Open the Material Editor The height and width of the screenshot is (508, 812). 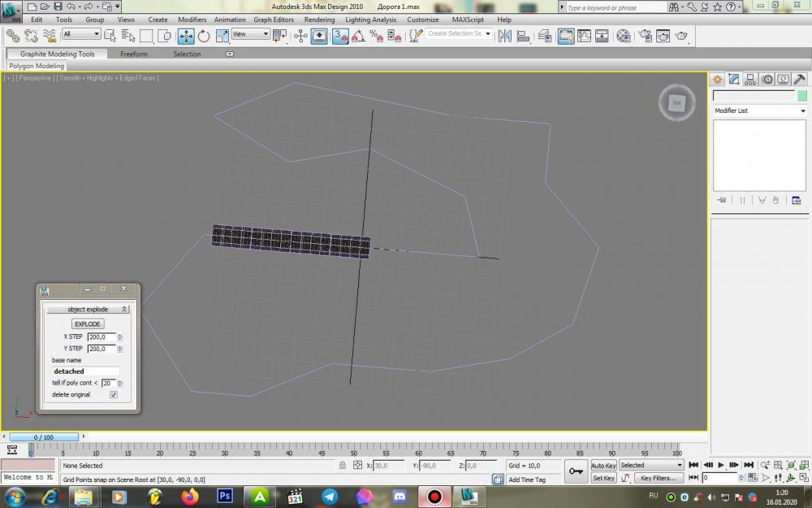624,36
